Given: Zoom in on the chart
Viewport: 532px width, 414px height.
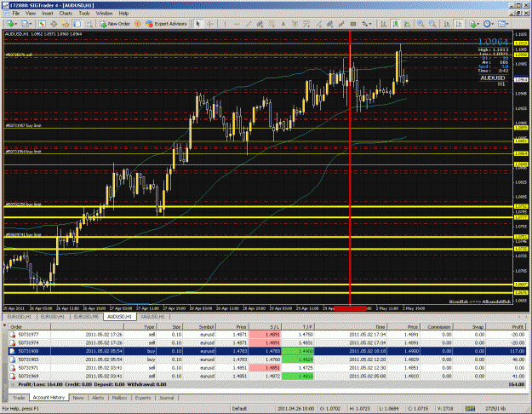Looking at the screenshot, I should (420, 24).
